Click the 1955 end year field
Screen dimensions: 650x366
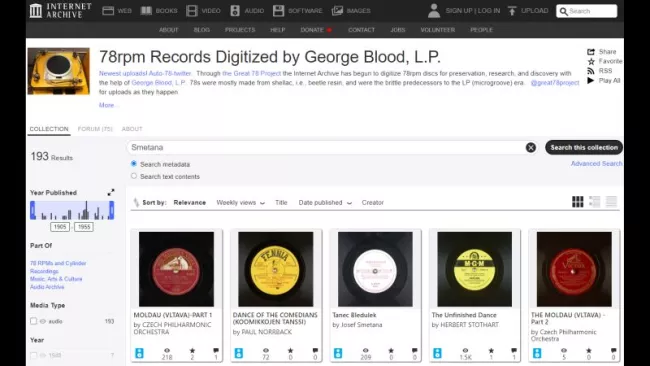click(84, 227)
